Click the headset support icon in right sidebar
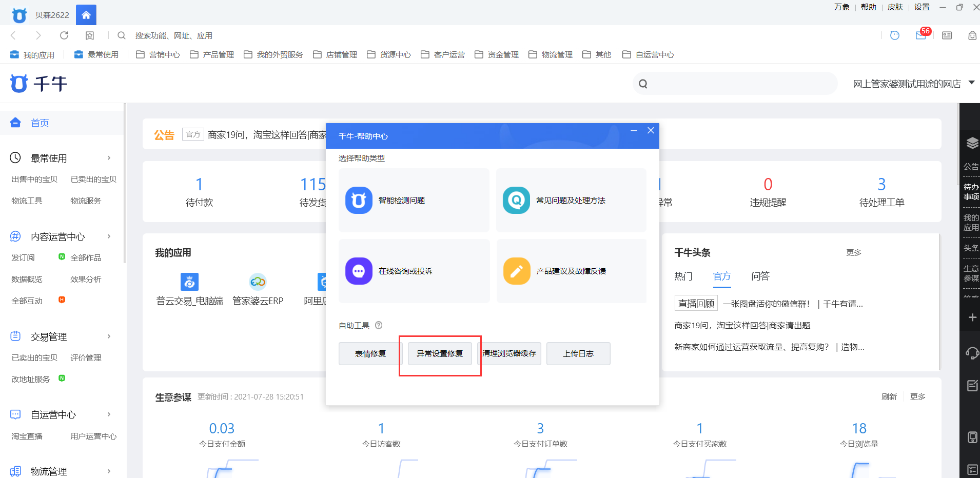980x478 pixels. pyautogui.click(x=972, y=353)
